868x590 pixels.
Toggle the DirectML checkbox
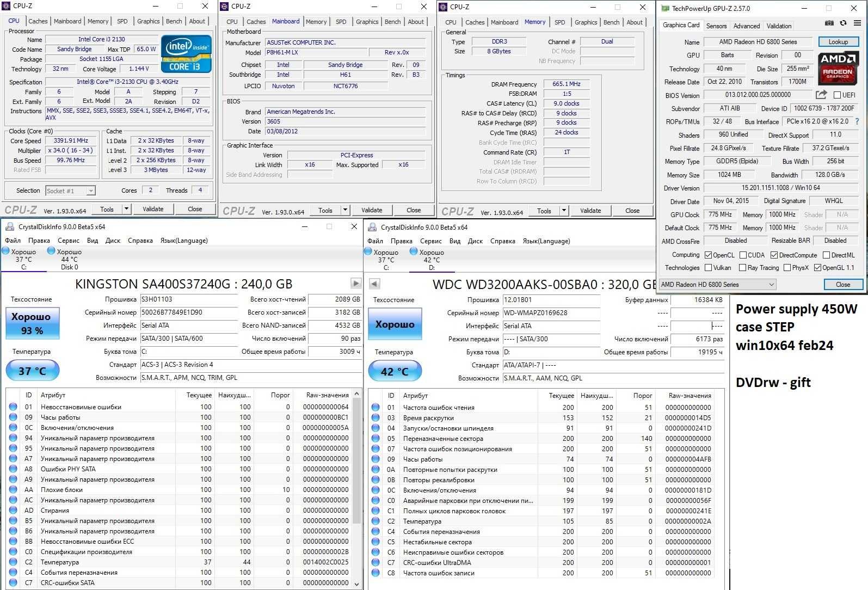[826, 255]
